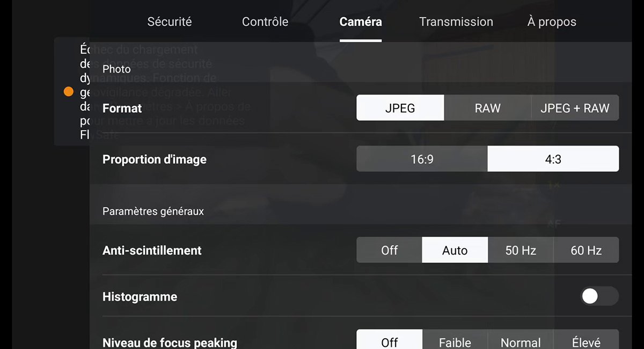Choose Normal focus peaking level
The width and height of the screenshot is (644, 349).
coord(521,340)
